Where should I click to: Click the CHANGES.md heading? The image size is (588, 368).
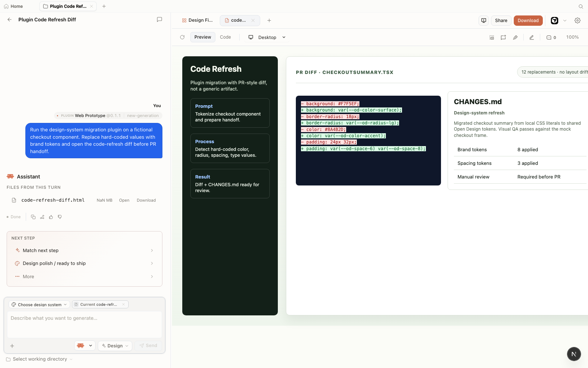(x=478, y=102)
